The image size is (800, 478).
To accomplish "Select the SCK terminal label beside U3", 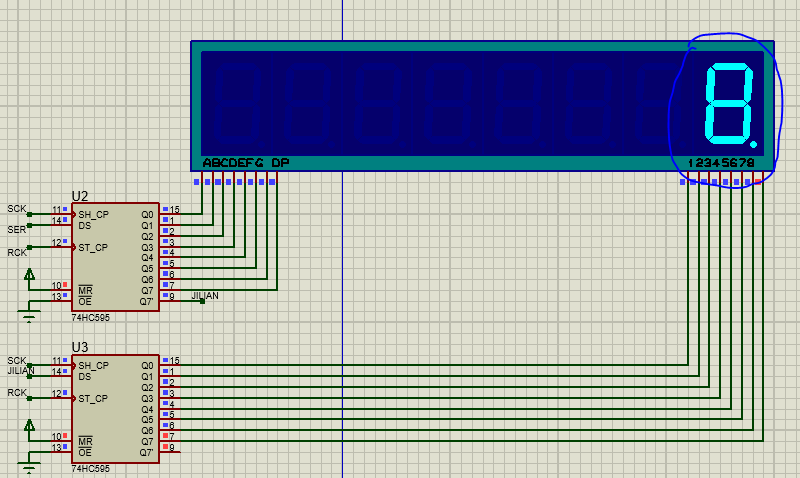I will coord(16,360).
